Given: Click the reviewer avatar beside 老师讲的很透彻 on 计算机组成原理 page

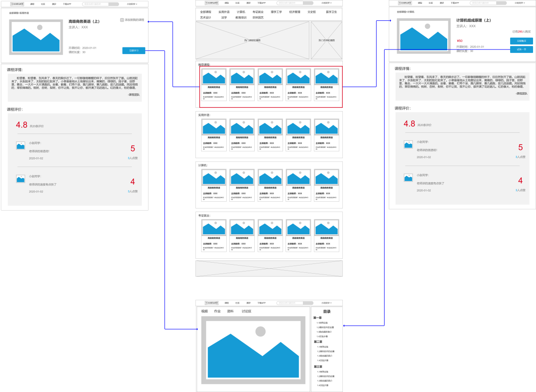Looking at the screenshot, I should [408, 144].
